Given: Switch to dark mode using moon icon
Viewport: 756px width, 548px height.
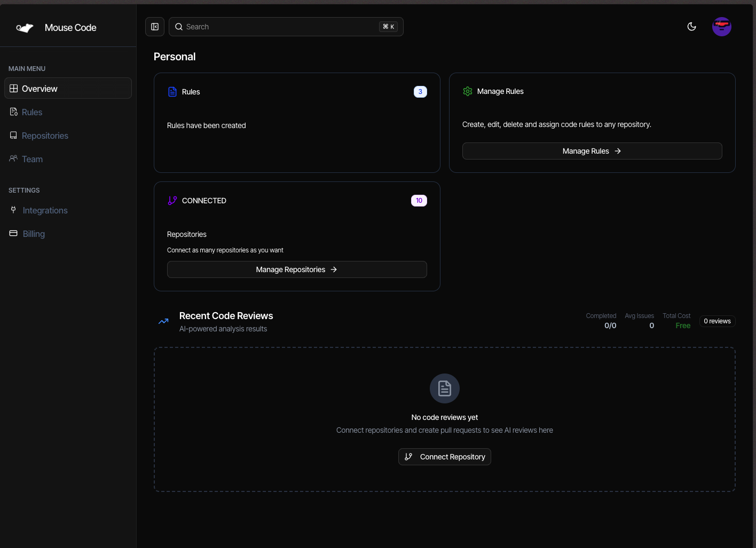Looking at the screenshot, I should coord(691,26).
